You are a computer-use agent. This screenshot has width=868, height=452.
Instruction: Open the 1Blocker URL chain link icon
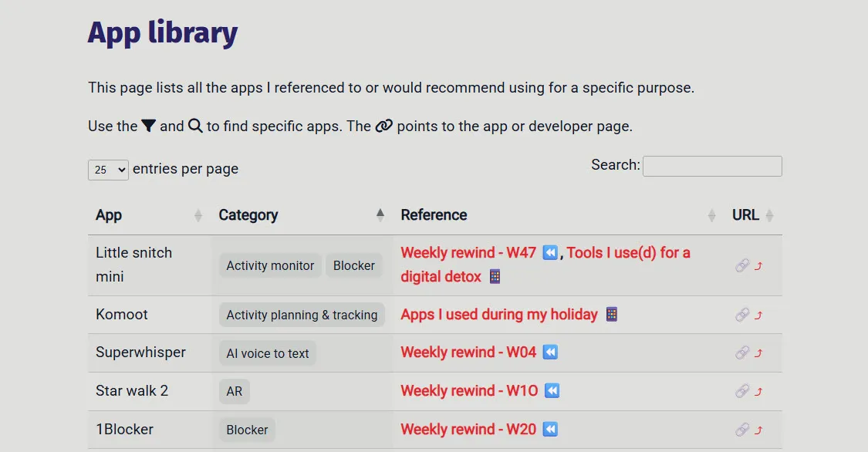click(742, 430)
